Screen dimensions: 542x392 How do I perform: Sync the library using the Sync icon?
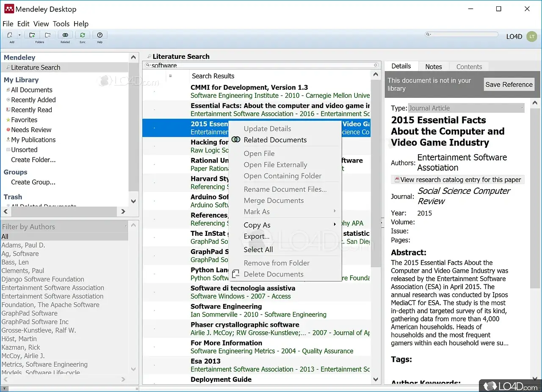[83, 36]
